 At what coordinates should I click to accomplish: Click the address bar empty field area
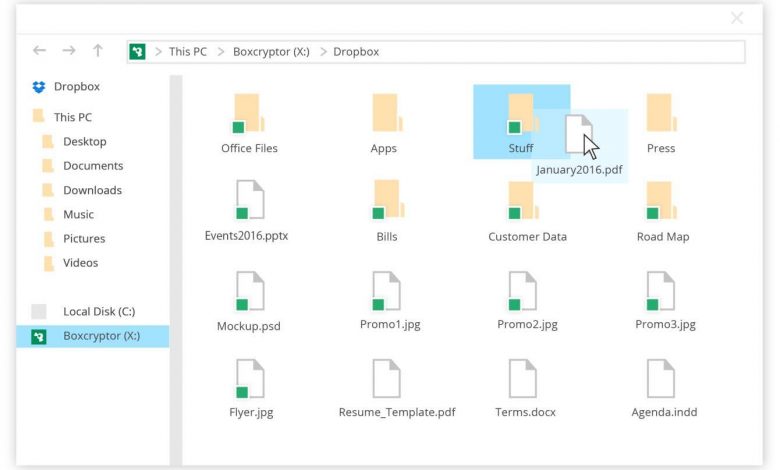pyautogui.click(x=562, y=52)
